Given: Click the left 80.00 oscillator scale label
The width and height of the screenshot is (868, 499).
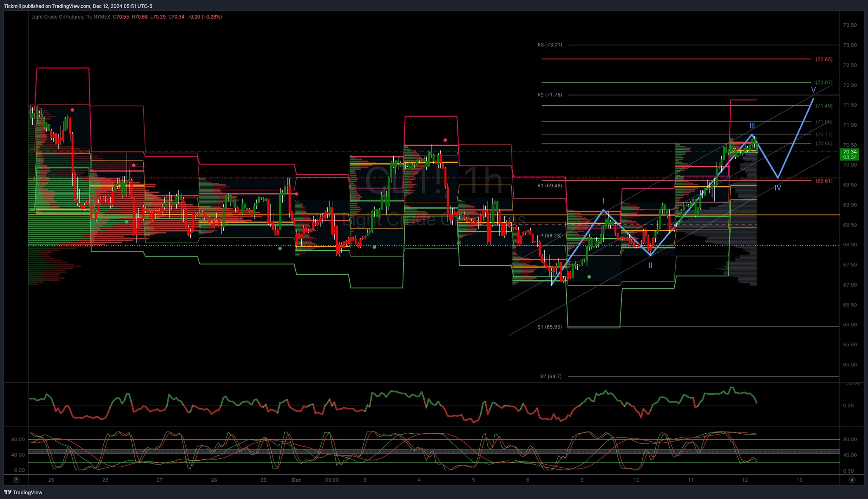Looking at the screenshot, I should coord(18,440).
